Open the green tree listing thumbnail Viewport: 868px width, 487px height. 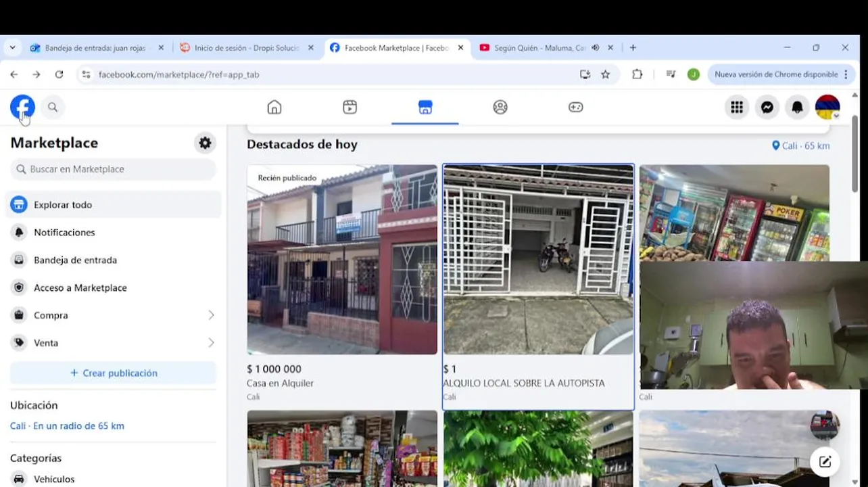click(538, 448)
